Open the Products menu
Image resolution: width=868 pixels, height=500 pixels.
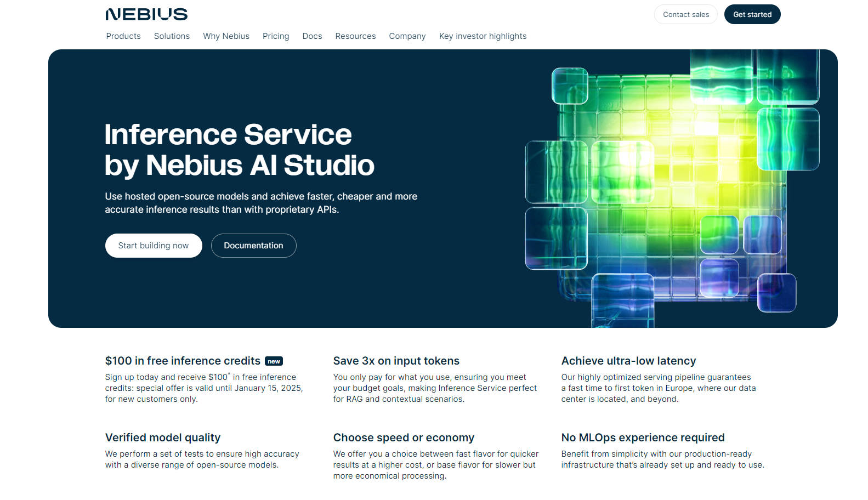click(123, 36)
